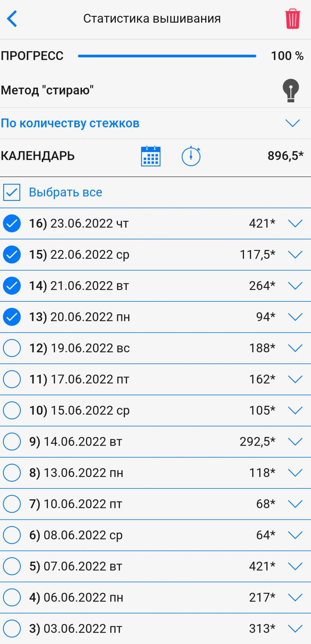Select entry 5) 07.06.2022 вт circle
The width and height of the screenshot is (311, 644).
click(x=12, y=566)
